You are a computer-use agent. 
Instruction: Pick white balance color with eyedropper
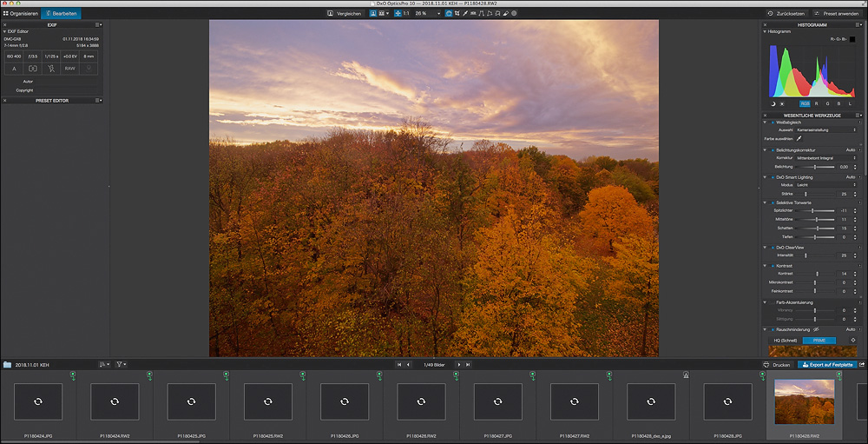[799, 138]
